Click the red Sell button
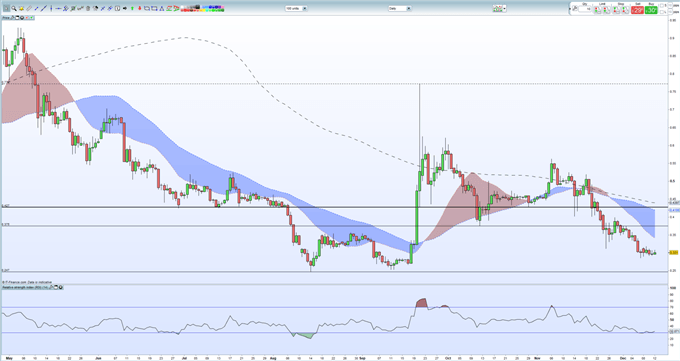Screen dimensions: 680x361 coord(638,10)
